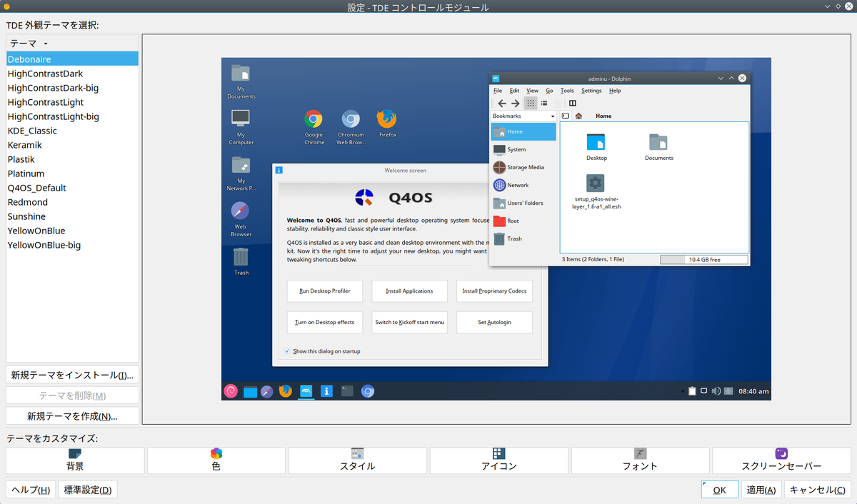
Task: Open the Settings menu in Dolphin
Action: pos(591,91)
